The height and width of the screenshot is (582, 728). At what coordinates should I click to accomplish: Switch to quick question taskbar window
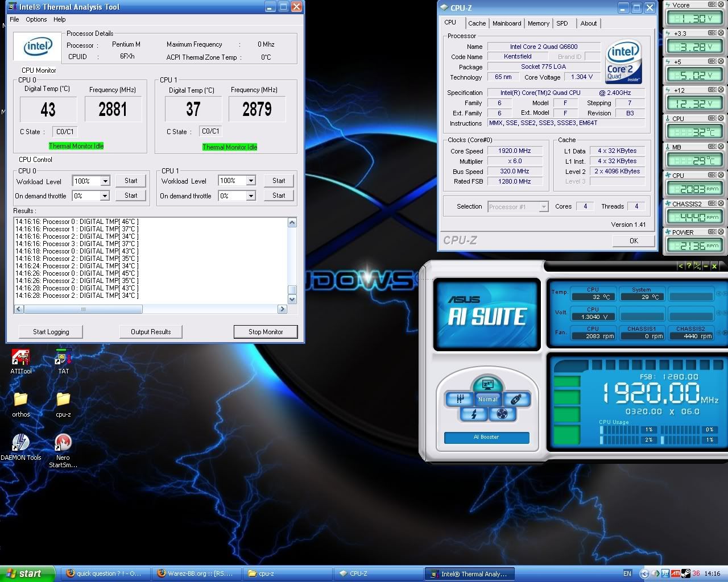click(x=106, y=573)
